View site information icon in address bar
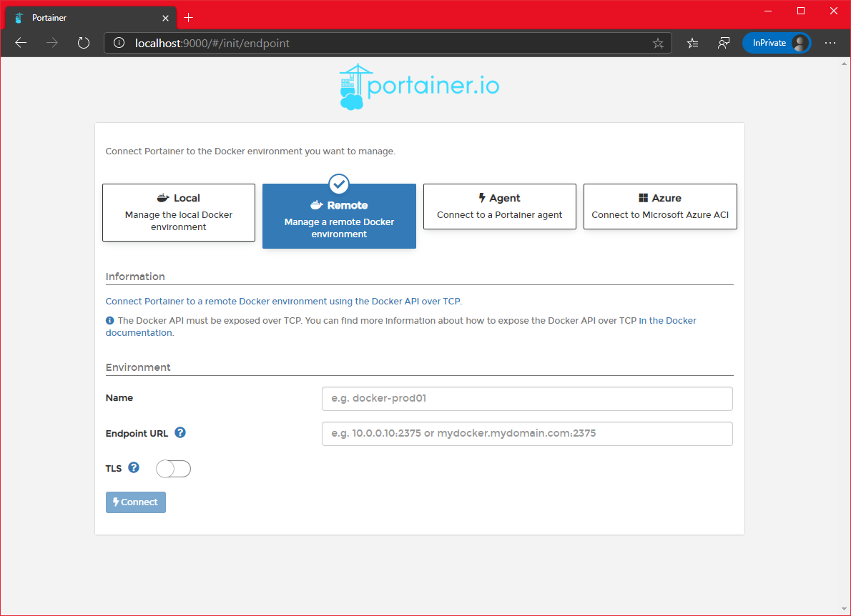Screen dimensions: 851x616 click(120, 44)
